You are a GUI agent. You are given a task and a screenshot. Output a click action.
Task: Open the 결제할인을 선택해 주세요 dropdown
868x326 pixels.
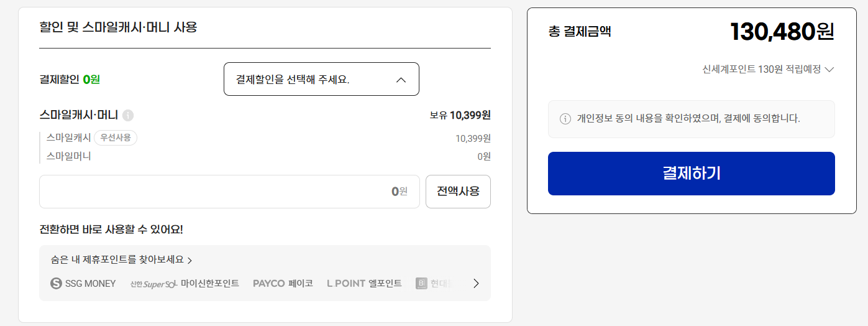click(321, 79)
